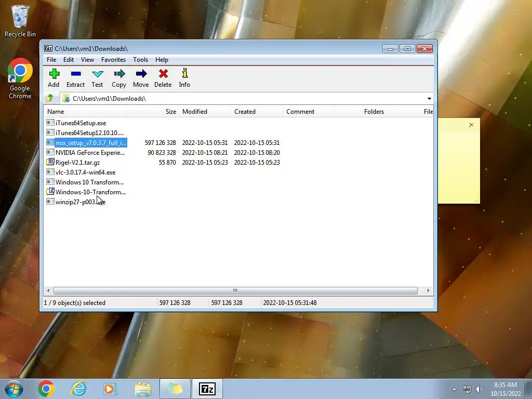
Task: Close the yellow sticky note
Action: (471, 125)
